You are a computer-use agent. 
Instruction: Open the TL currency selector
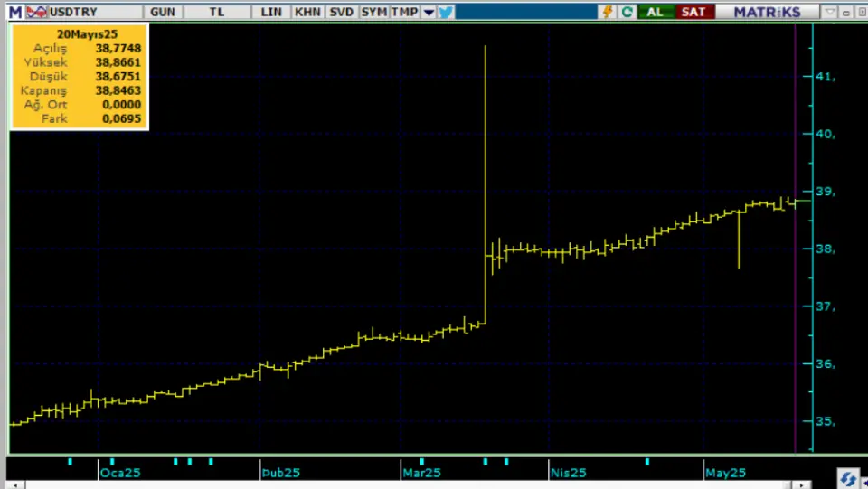pyautogui.click(x=216, y=12)
